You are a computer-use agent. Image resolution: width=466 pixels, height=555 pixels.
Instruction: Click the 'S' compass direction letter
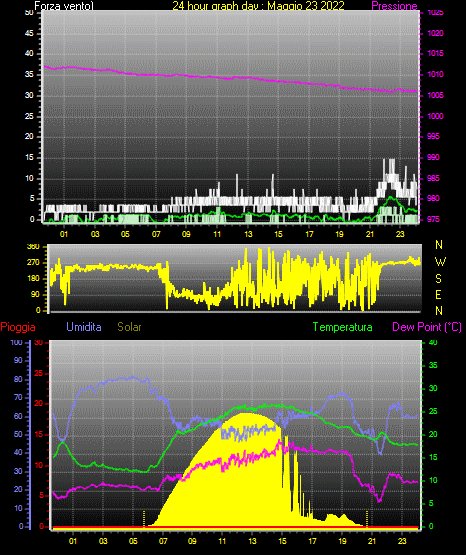(438, 279)
